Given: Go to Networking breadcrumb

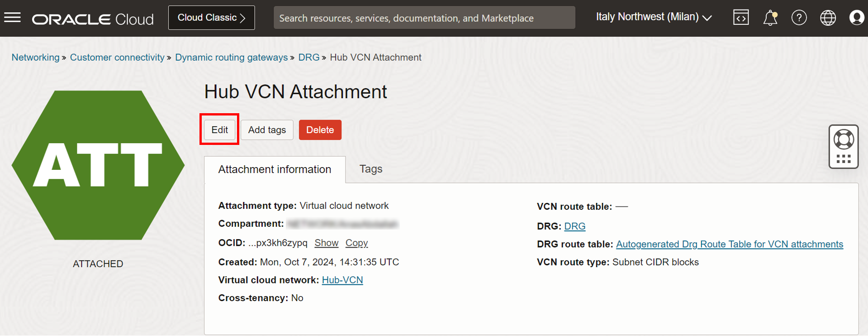Looking at the screenshot, I should [x=35, y=58].
